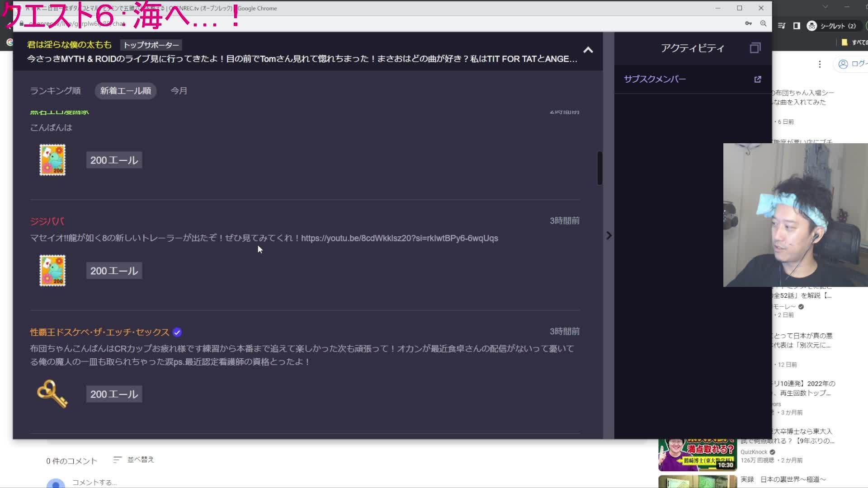
Task: Click username 性覇王ドスケベ·ザ·エッチ·セックス
Action: click(99, 332)
